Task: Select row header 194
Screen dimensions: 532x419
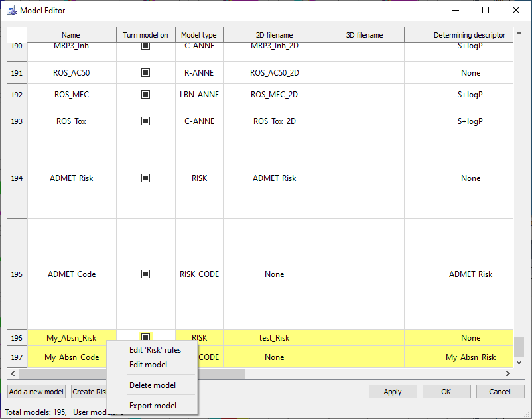Action: pyautogui.click(x=17, y=178)
